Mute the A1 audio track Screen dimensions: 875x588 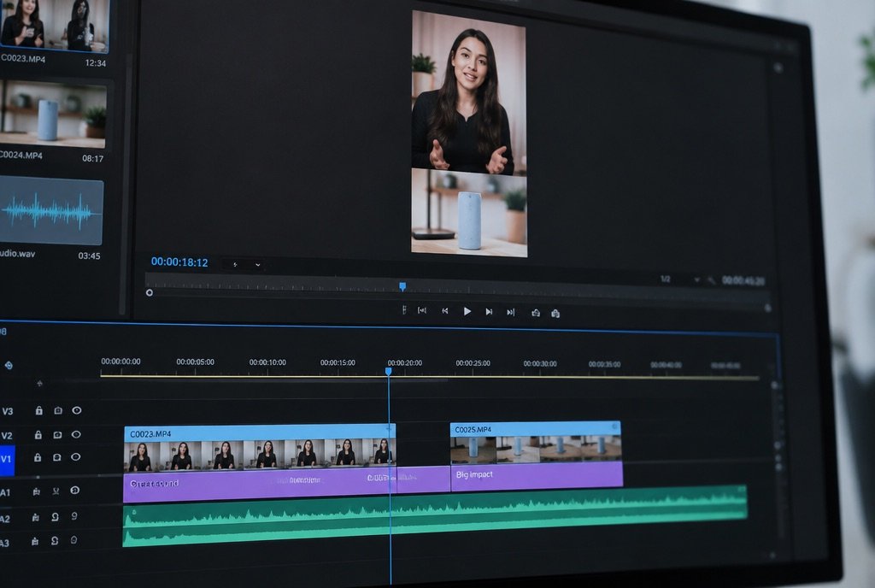[56, 491]
